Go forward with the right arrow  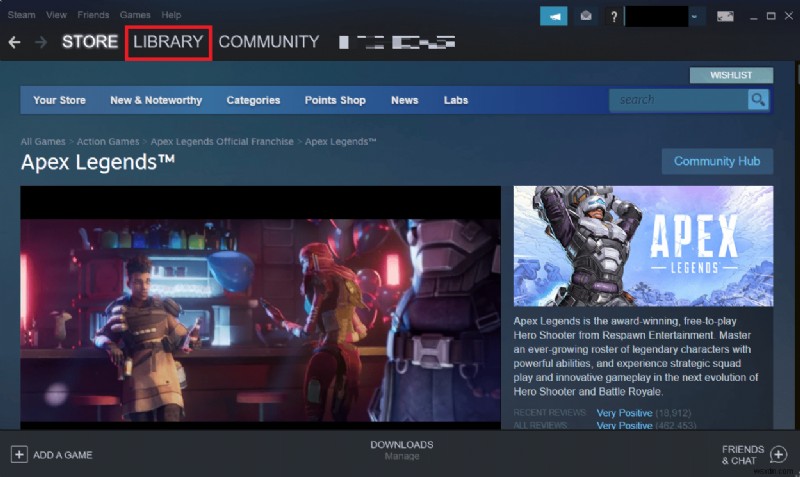click(x=41, y=42)
